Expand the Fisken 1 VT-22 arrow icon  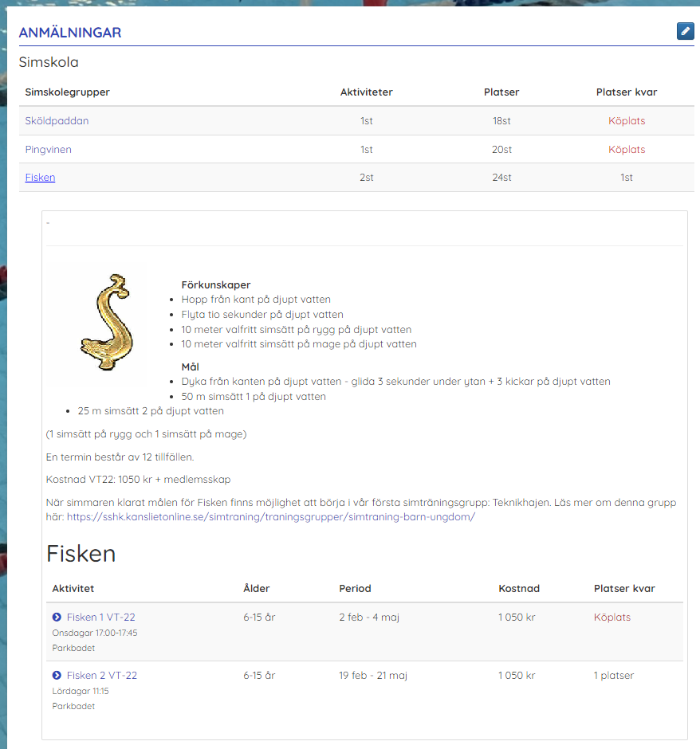(x=57, y=618)
